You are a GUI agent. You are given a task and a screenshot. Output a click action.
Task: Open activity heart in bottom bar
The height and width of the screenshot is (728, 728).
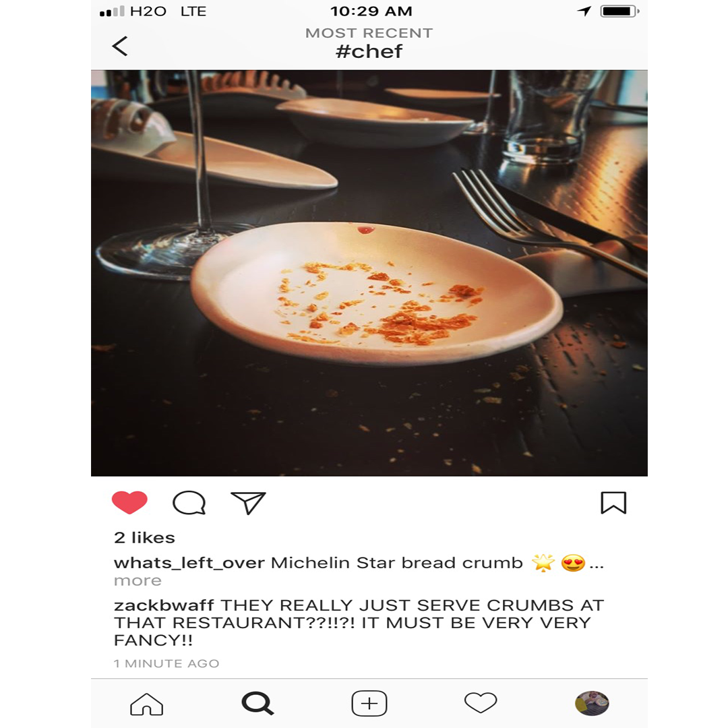pyautogui.click(x=481, y=703)
